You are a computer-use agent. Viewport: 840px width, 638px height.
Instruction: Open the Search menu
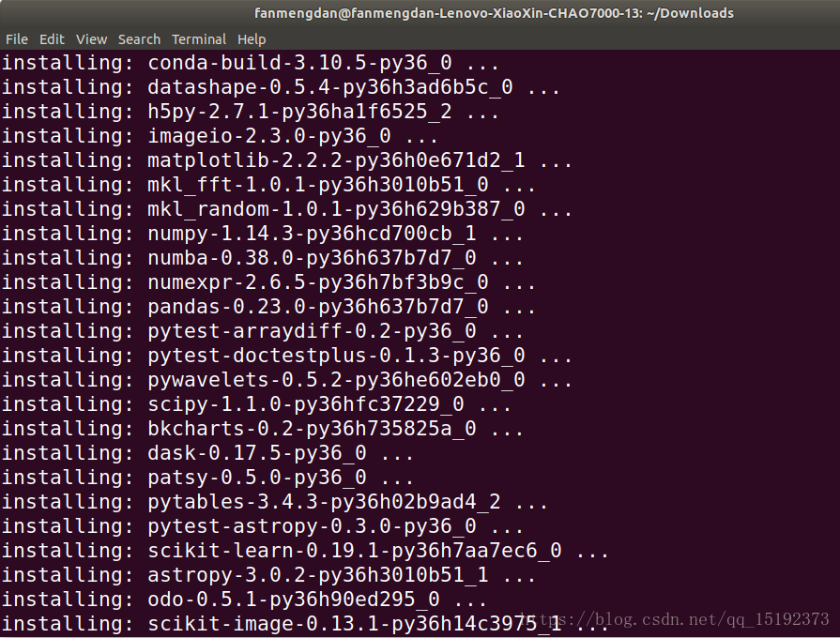[139, 39]
